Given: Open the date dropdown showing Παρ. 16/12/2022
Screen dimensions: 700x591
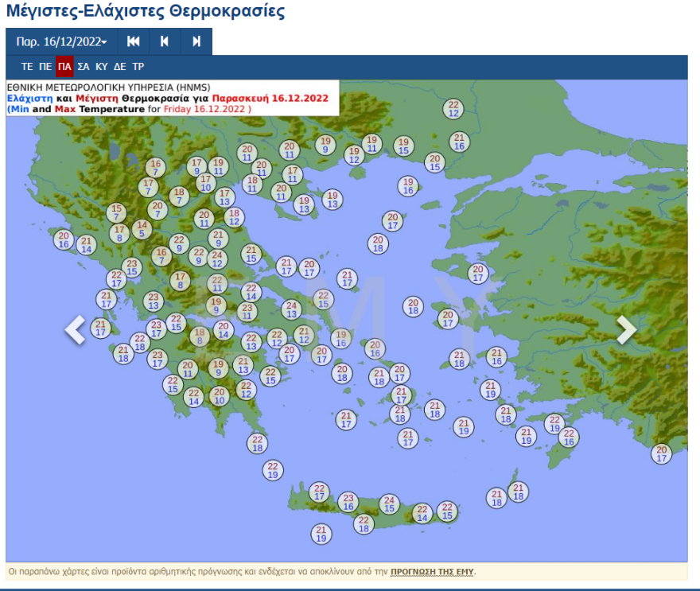Looking at the screenshot, I should pyautogui.click(x=61, y=41).
